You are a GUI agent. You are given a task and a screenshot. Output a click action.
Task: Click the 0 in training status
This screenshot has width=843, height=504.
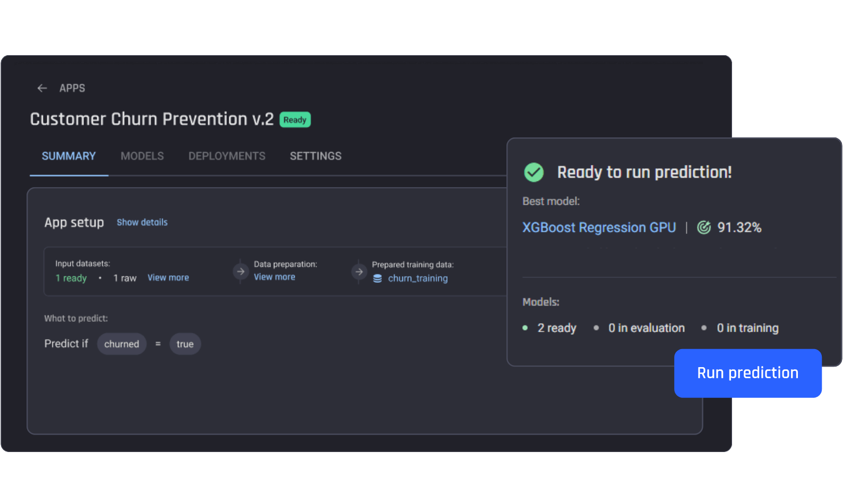pyautogui.click(x=748, y=328)
